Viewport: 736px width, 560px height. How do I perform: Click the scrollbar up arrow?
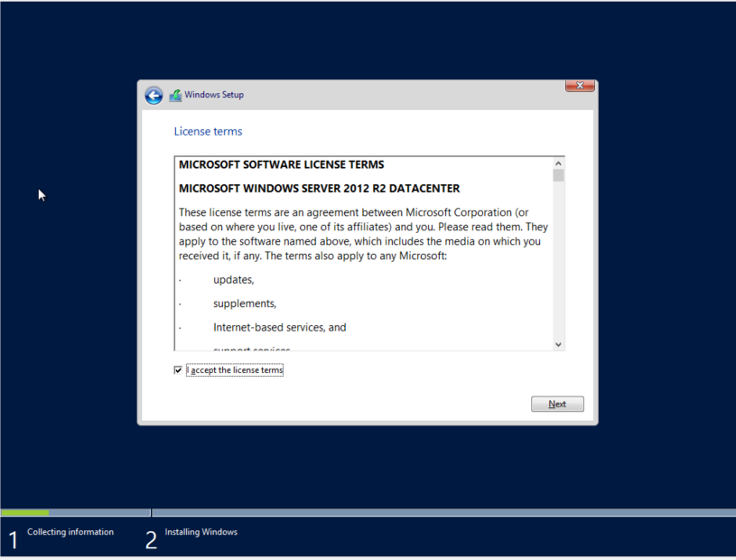point(558,163)
